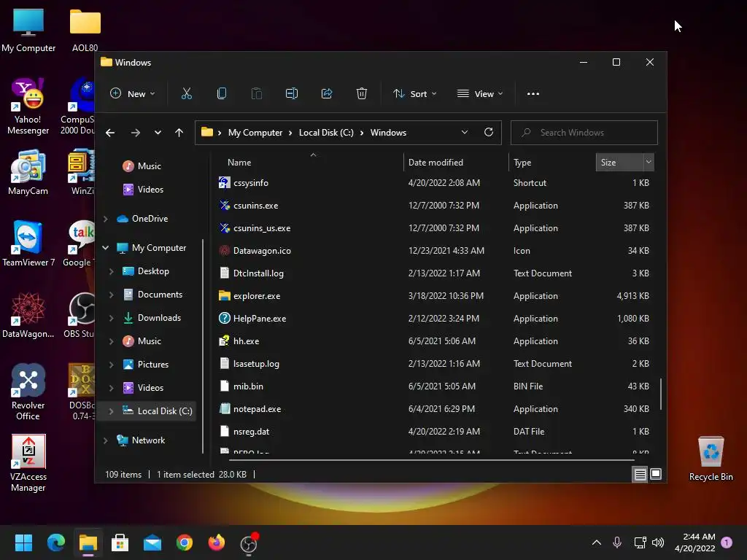This screenshot has width=747, height=560.
Task: Select Datawagon.ico in the file list
Action: 262,251
